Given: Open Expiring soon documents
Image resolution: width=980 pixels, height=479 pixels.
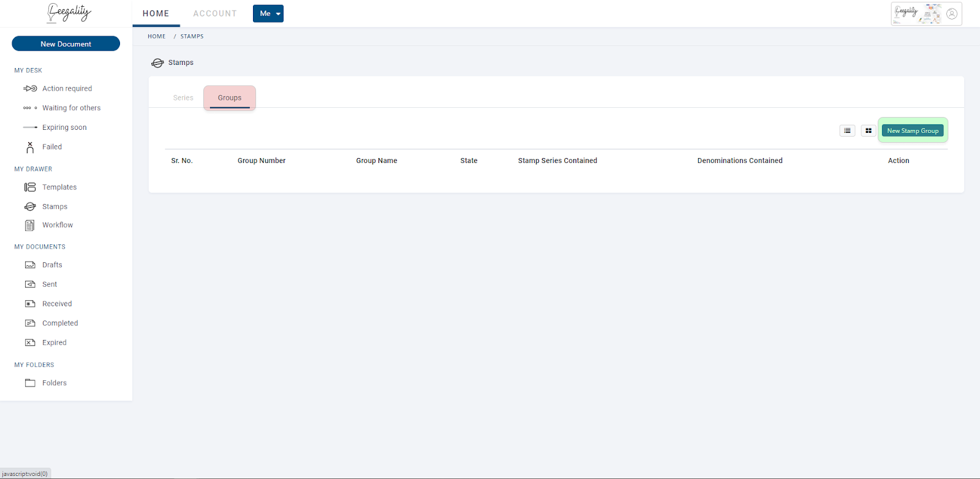Looking at the screenshot, I should 64,127.
